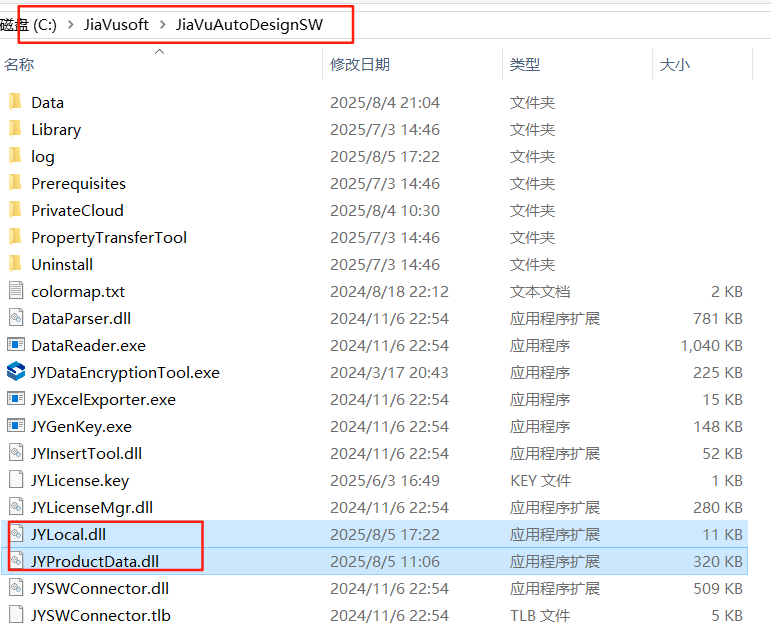
Task: Click the JYProductData.dll file icon
Action: pyautogui.click(x=16, y=561)
